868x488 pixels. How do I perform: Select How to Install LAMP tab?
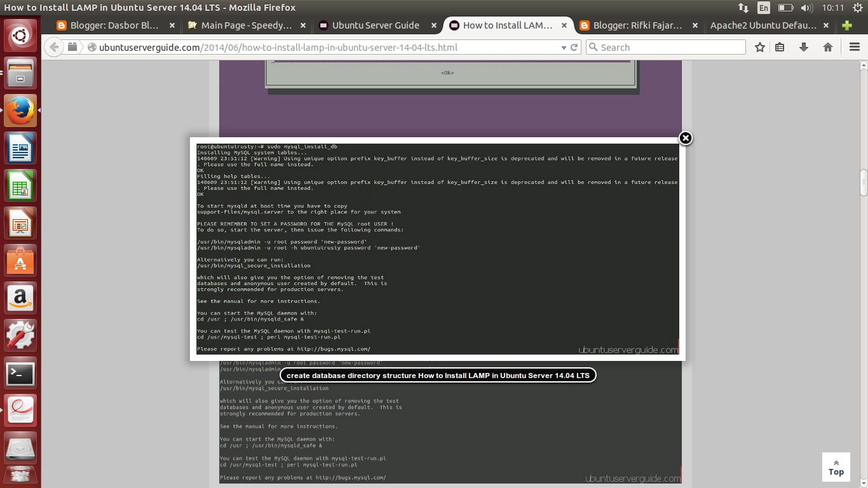(x=507, y=25)
